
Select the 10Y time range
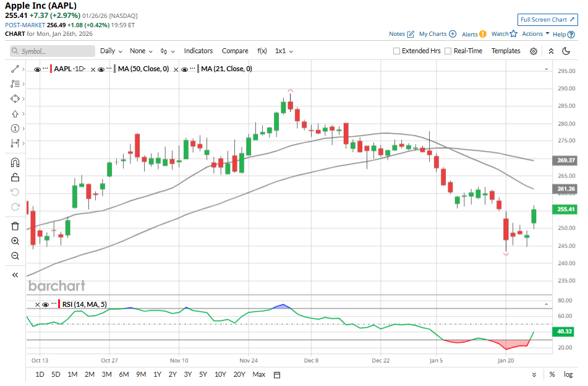(x=220, y=374)
